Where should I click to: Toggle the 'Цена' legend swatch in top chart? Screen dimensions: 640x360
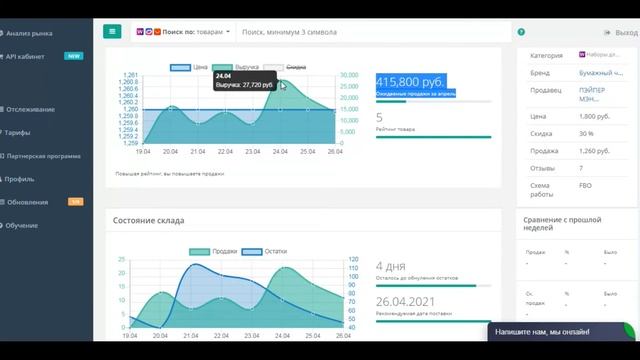[x=180, y=67]
